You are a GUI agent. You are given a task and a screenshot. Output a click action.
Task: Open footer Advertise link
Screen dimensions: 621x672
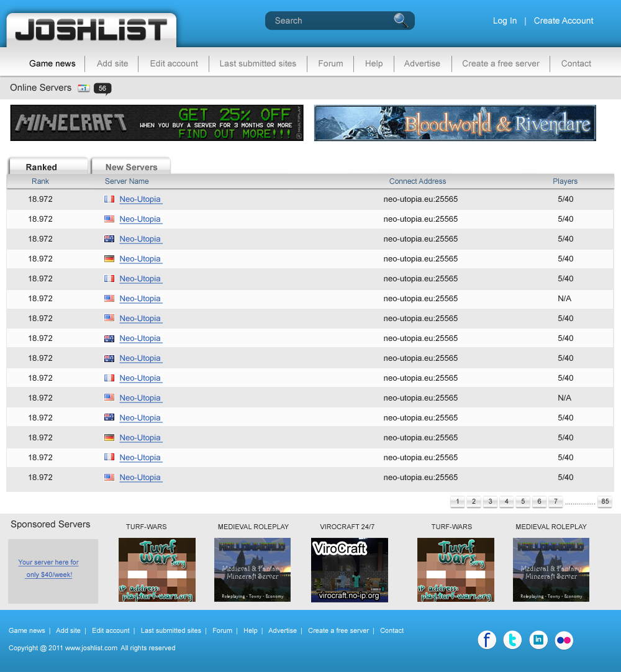(283, 630)
